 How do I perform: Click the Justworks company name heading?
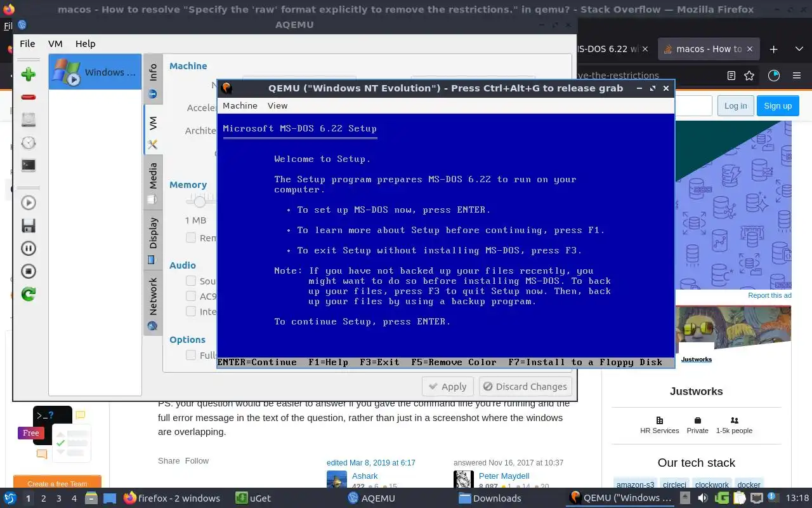point(696,391)
